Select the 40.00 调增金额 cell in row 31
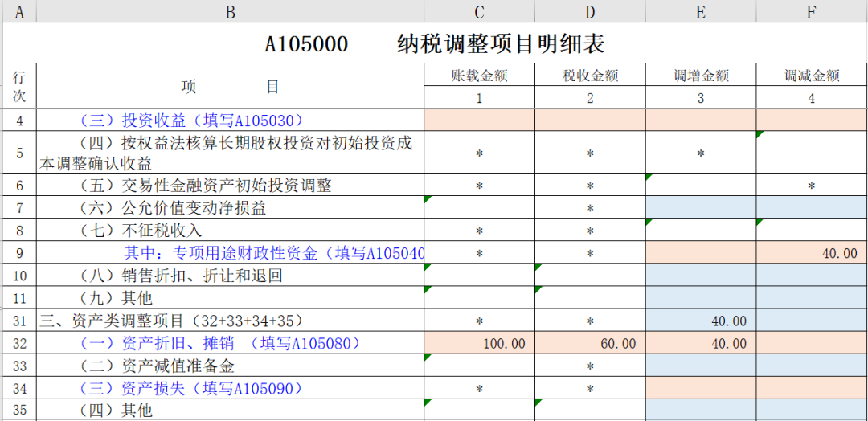 coord(701,321)
